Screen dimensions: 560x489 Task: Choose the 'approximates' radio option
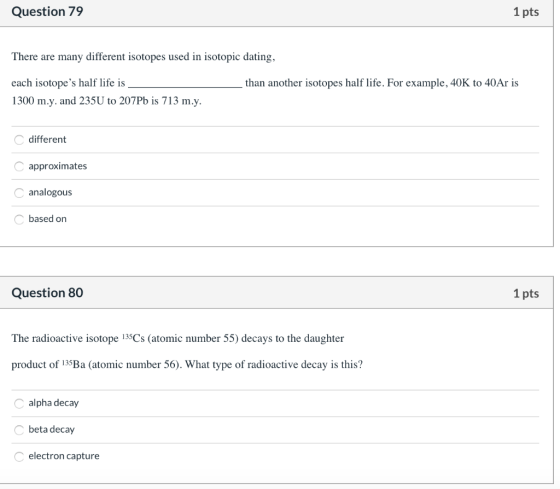(x=19, y=166)
